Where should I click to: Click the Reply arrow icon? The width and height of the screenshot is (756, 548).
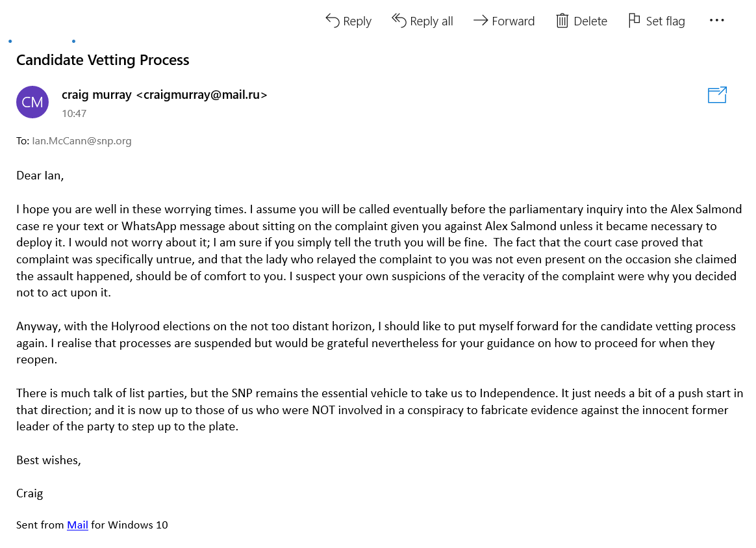(332, 21)
